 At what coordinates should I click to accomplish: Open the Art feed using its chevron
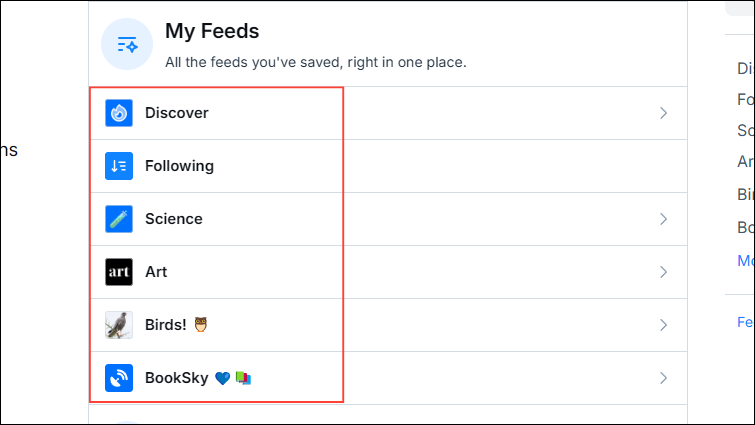663,272
